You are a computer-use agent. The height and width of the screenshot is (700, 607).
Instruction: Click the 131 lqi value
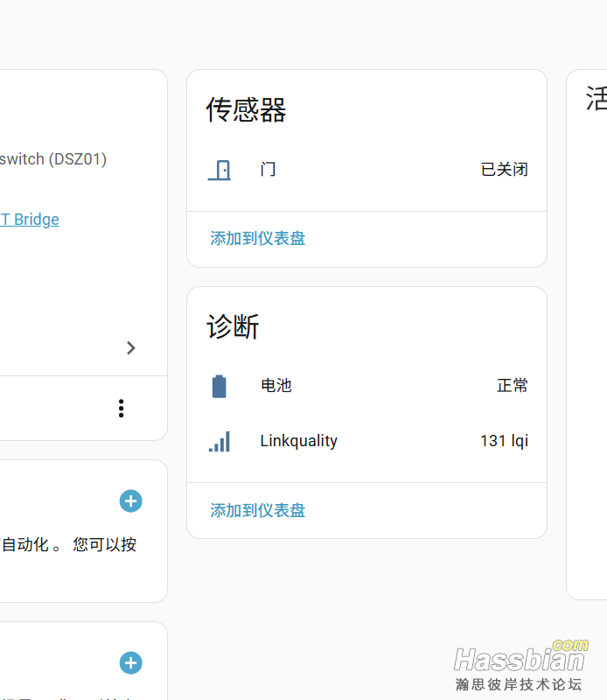pyautogui.click(x=503, y=442)
